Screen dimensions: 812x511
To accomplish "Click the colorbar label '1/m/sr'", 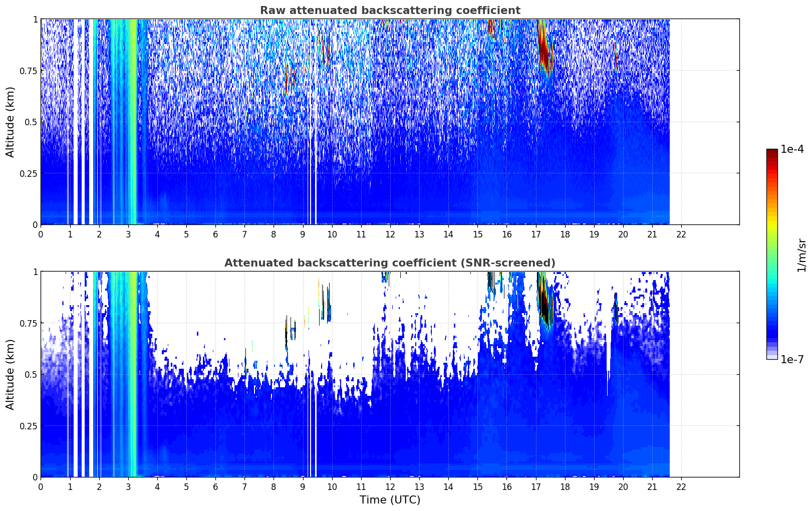I will coord(801,255).
